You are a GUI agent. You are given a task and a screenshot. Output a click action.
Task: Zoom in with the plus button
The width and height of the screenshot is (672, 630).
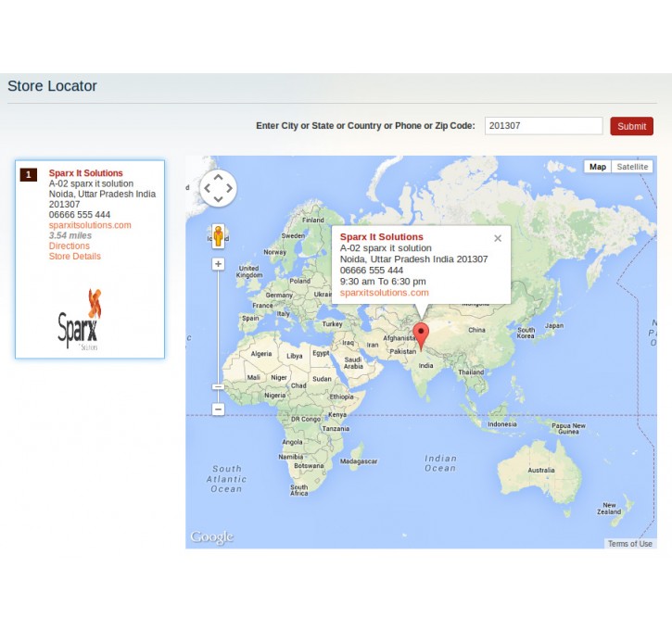coord(218,264)
